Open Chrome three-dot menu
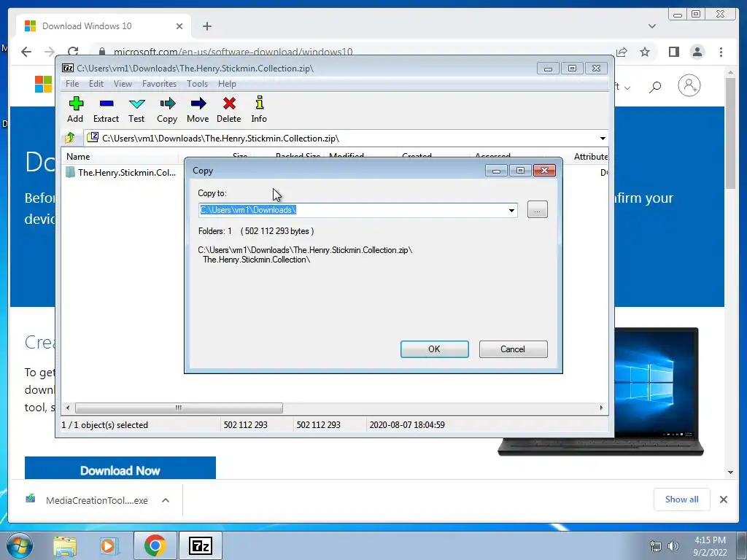Viewport: 747px width, 560px height. click(721, 52)
